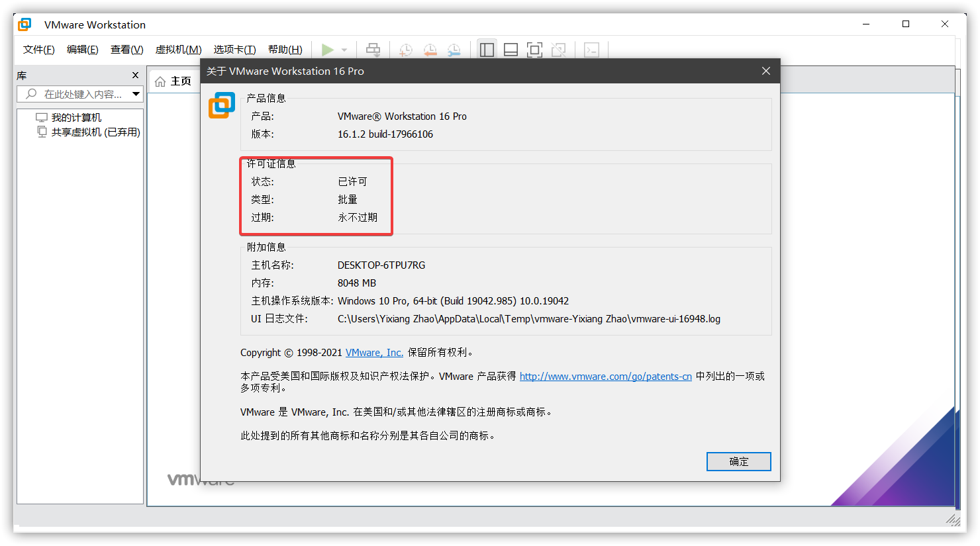Viewport: 980px width, 546px height.
Task: Click the VMware logo in the About dialog
Action: click(222, 105)
